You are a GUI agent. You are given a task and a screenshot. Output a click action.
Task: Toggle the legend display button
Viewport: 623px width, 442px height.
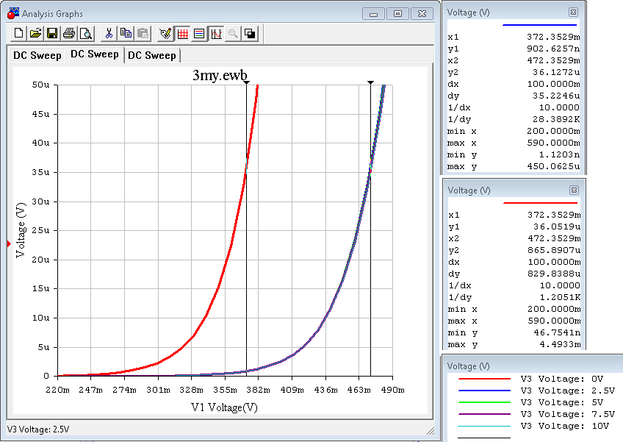tap(199, 34)
